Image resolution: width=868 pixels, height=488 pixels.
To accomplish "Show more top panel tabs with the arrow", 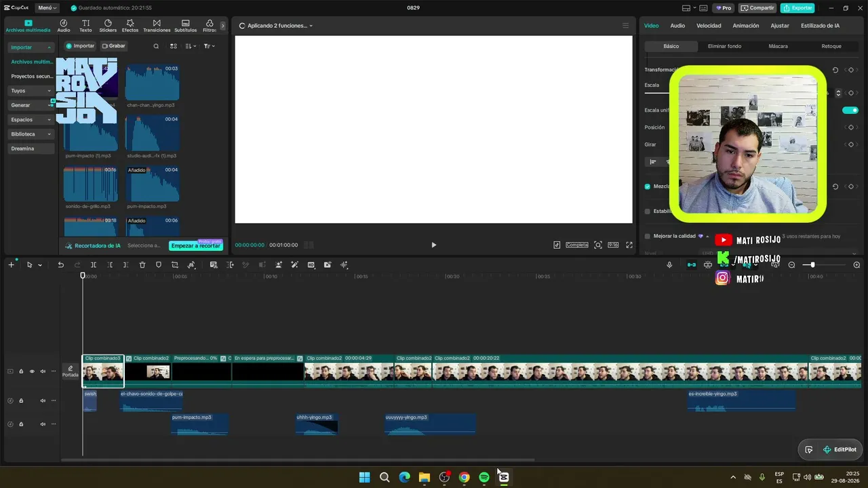I will (222, 26).
